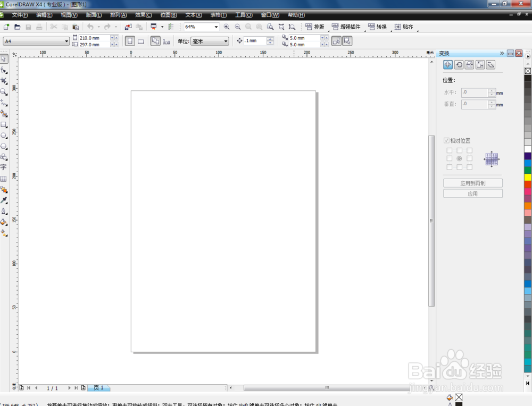Increase the nudge offset stepper

point(270,39)
